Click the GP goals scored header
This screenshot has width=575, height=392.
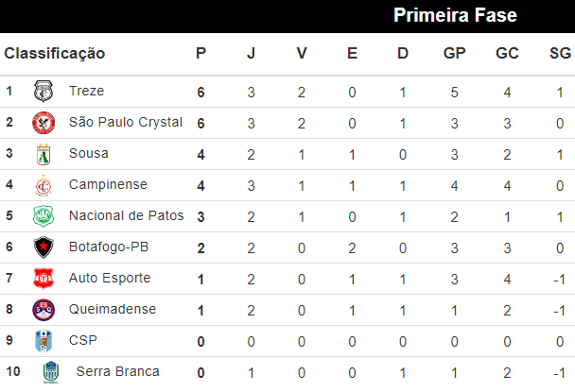454,53
